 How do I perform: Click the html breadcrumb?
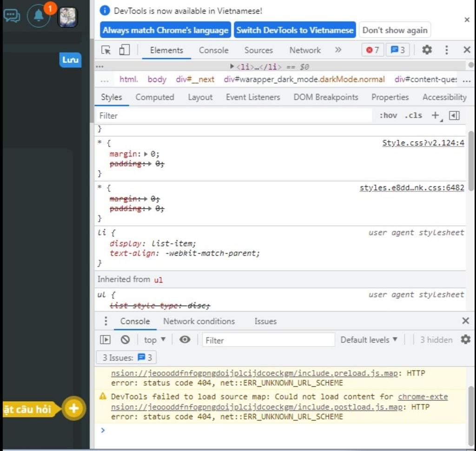[128, 79]
